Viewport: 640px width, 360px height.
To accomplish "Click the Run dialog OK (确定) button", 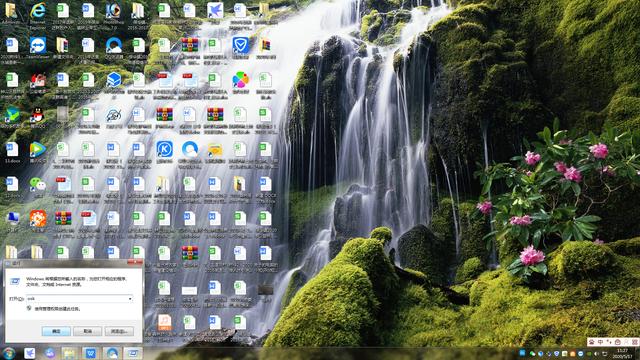I will point(56,331).
